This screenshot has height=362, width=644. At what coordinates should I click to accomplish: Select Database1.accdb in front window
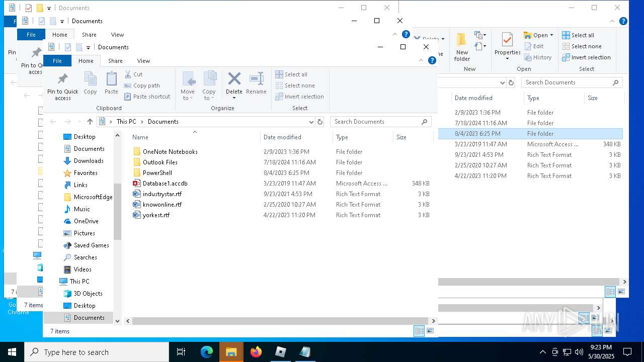[165, 184]
